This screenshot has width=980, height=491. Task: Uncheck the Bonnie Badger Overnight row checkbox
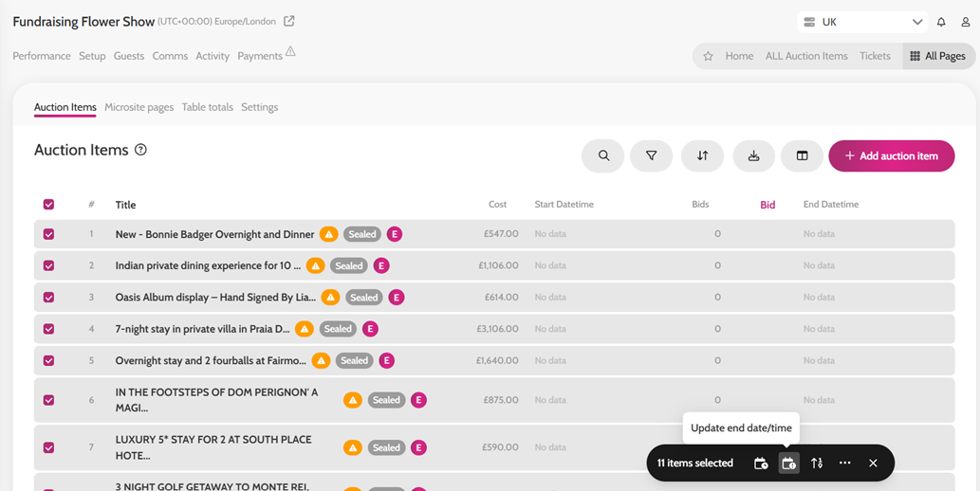point(48,234)
